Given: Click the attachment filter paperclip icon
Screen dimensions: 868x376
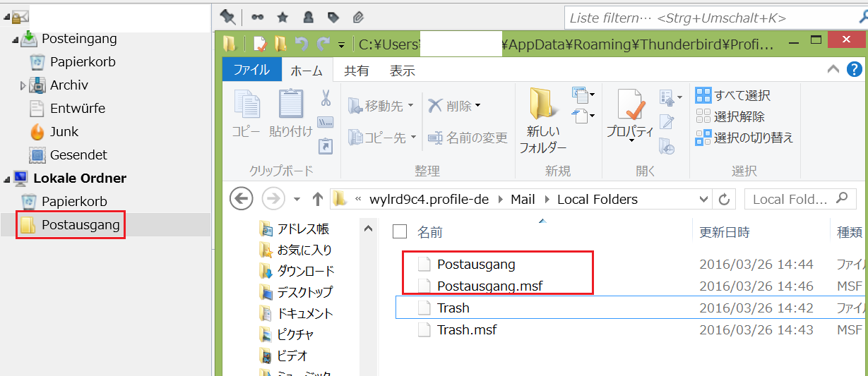Looking at the screenshot, I should click(358, 17).
